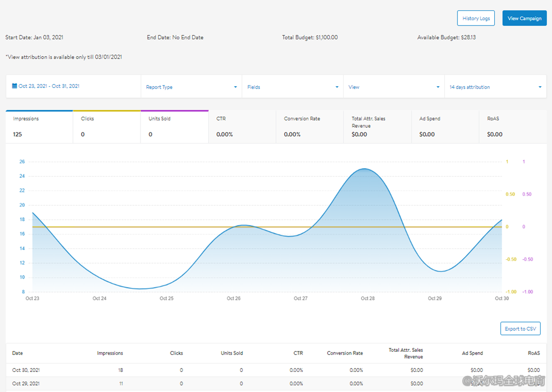Toggle the Impressions metric card
Image resolution: width=552 pixels, height=392 pixels.
(39, 127)
